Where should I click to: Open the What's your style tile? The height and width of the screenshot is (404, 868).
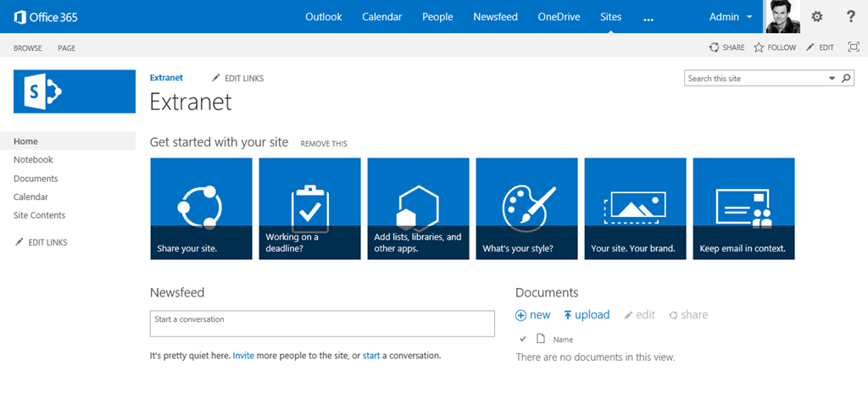point(526,208)
